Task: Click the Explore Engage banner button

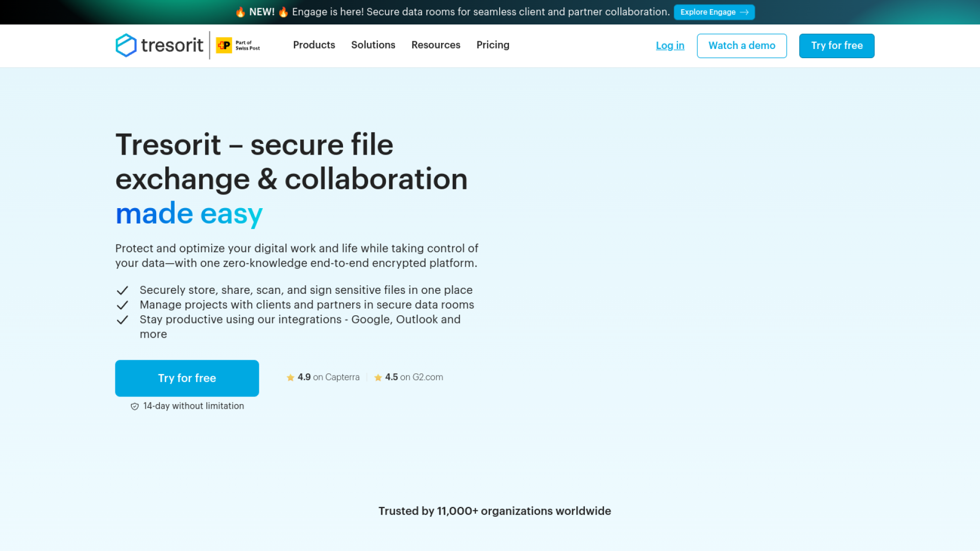Action: point(714,12)
